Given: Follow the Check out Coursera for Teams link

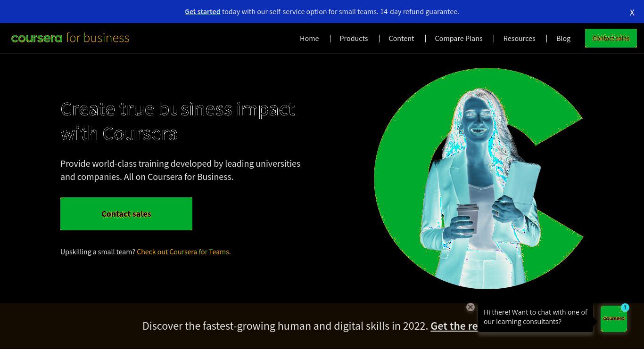Looking at the screenshot, I should coord(184,252).
